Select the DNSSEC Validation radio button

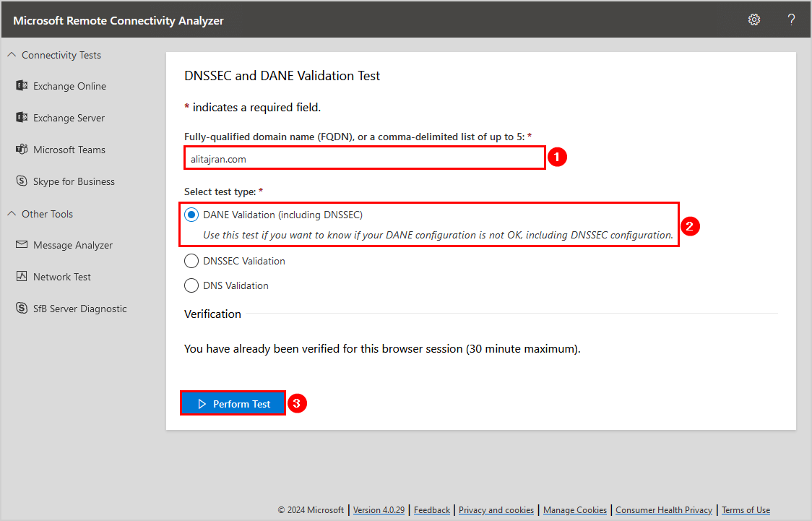pyautogui.click(x=191, y=261)
